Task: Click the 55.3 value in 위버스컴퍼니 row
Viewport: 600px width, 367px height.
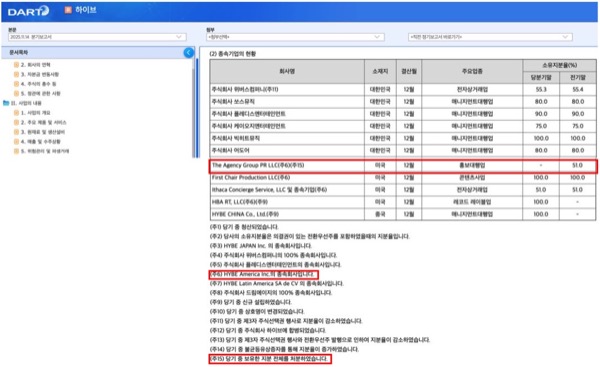Action: point(541,89)
